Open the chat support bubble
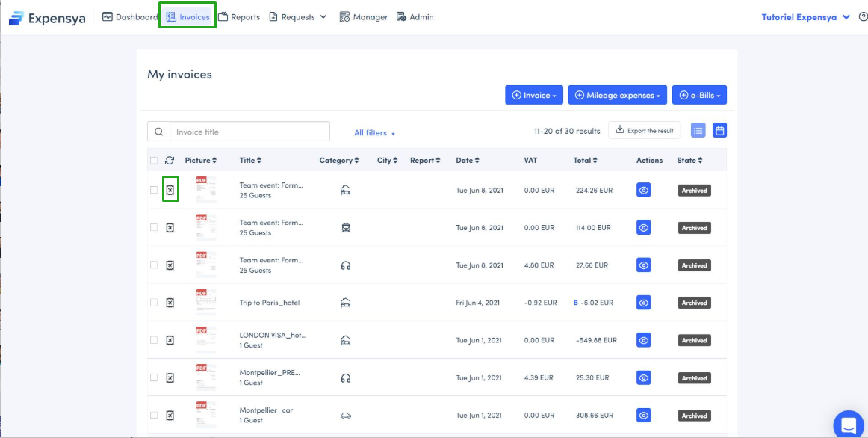Image resolution: width=868 pixels, height=438 pixels. (x=848, y=425)
